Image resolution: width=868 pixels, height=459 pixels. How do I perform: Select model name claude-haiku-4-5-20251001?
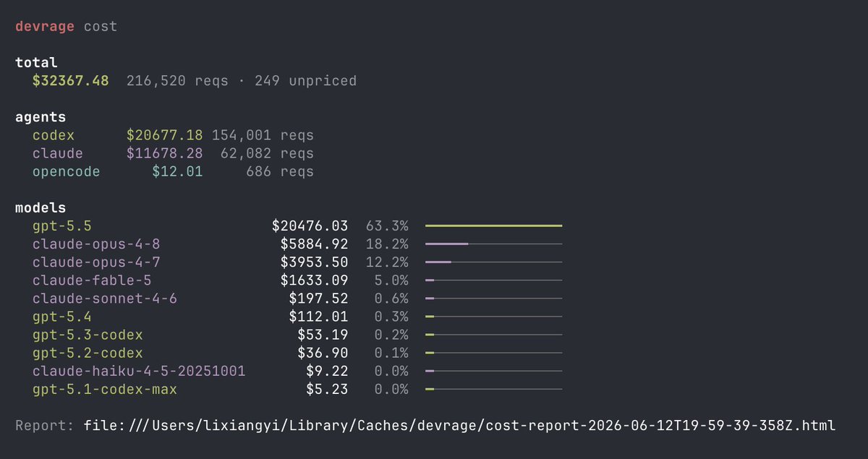click(x=138, y=371)
